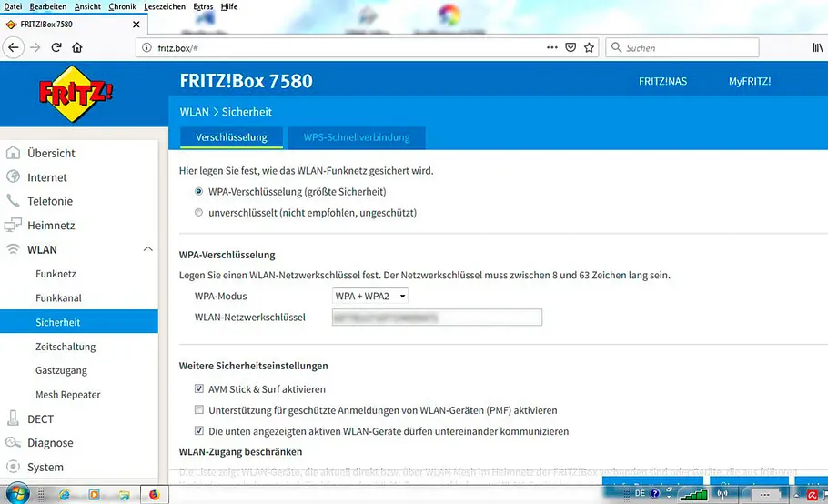Image resolution: width=828 pixels, height=504 pixels.
Task: Go back with the browser back arrow
Action: coord(14,47)
